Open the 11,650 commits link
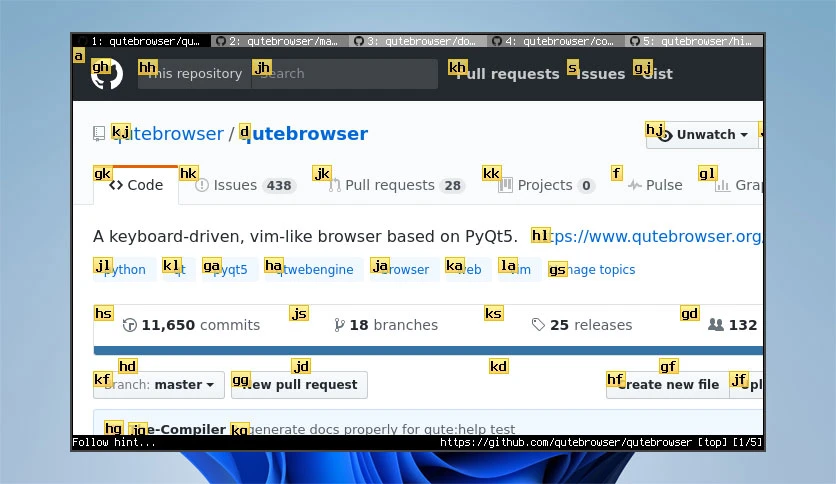 pyautogui.click(x=191, y=325)
